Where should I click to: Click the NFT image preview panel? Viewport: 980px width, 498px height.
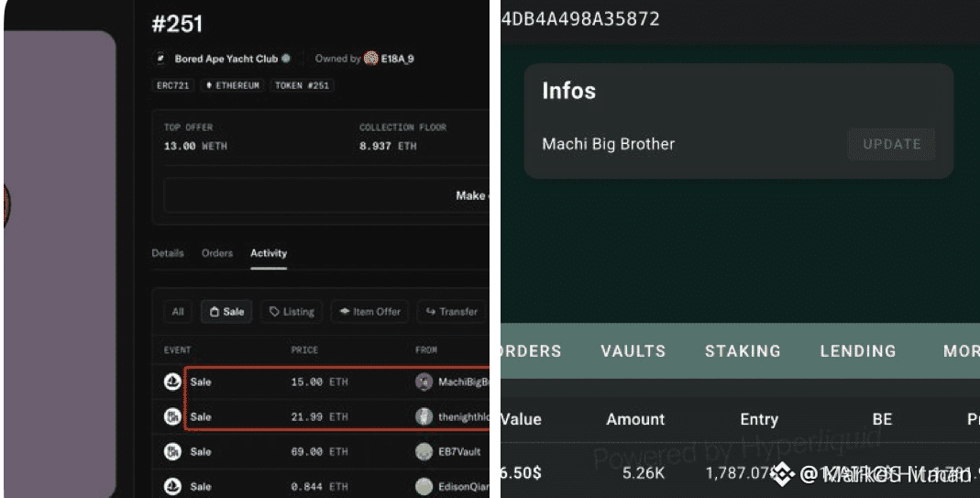[60, 264]
